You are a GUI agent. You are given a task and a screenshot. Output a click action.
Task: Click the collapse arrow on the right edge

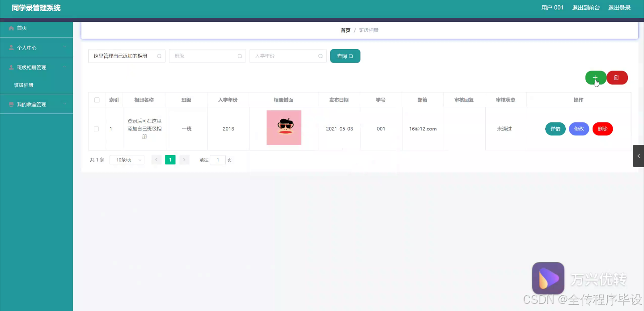point(639,156)
